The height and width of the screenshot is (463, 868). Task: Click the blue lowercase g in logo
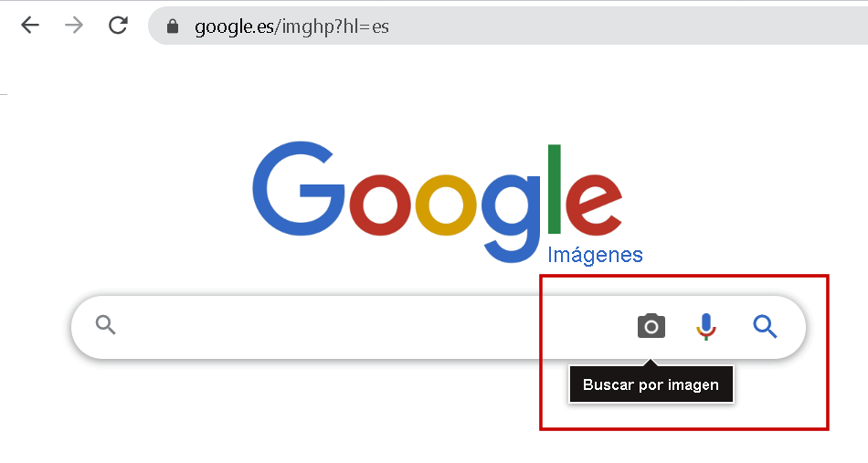[x=511, y=218]
